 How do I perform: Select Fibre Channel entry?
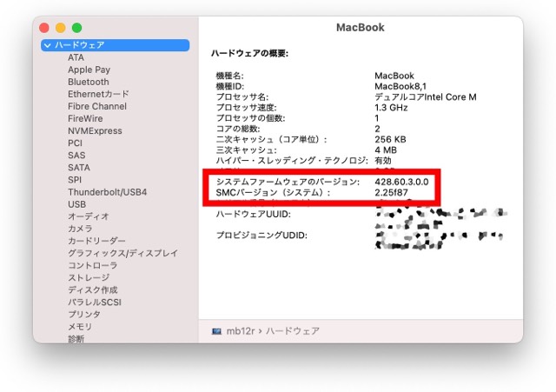click(97, 106)
